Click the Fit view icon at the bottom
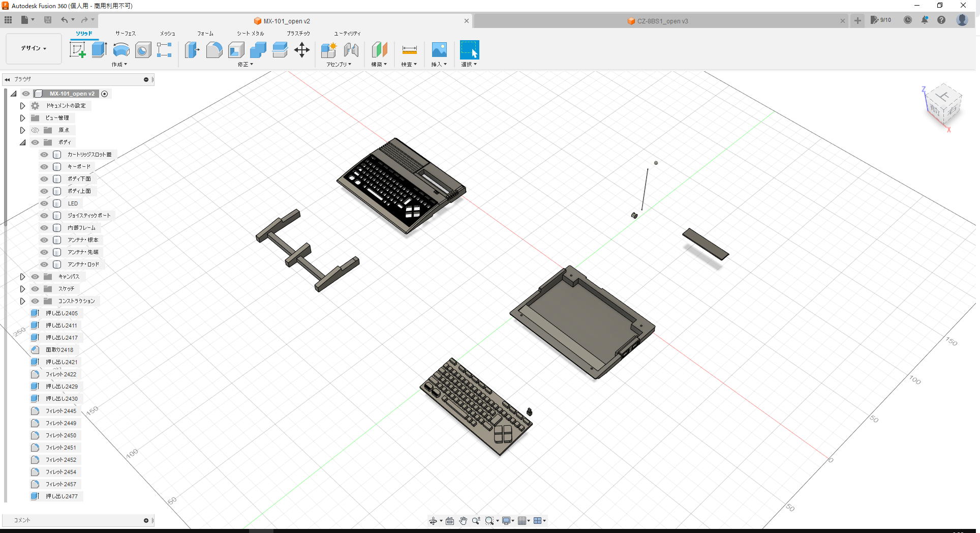The width and height of the screenshot is (980, 533). [x=449, y=520]
